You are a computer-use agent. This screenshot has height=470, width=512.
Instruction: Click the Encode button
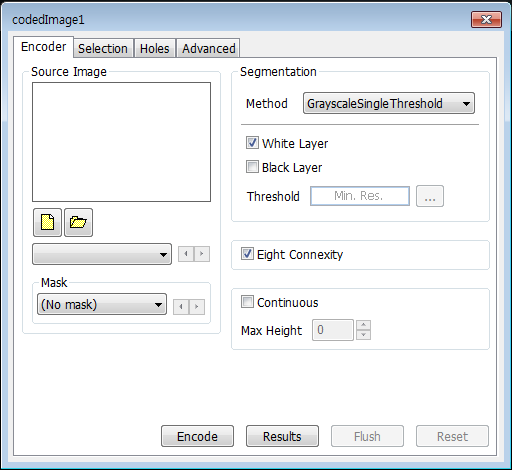coord(197,436)
